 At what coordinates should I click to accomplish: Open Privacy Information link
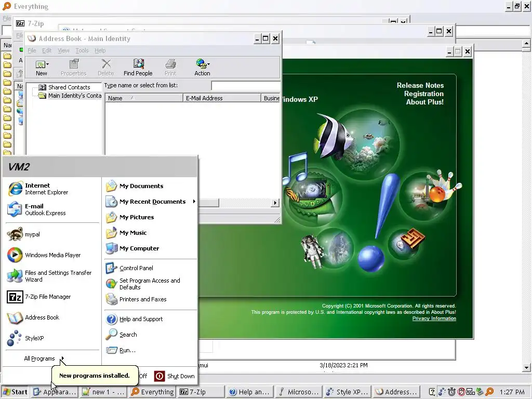click(434, 318)
